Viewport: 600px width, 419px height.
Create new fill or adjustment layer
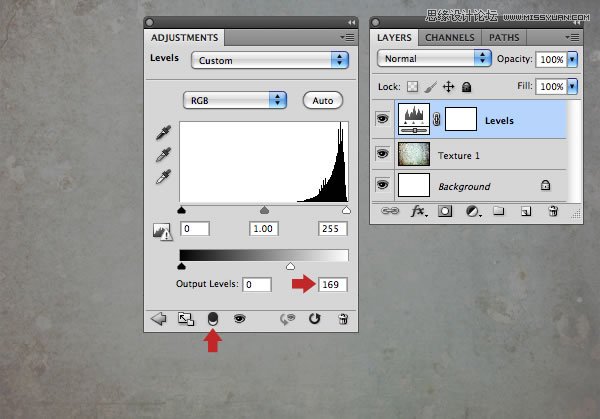(472, 212)
